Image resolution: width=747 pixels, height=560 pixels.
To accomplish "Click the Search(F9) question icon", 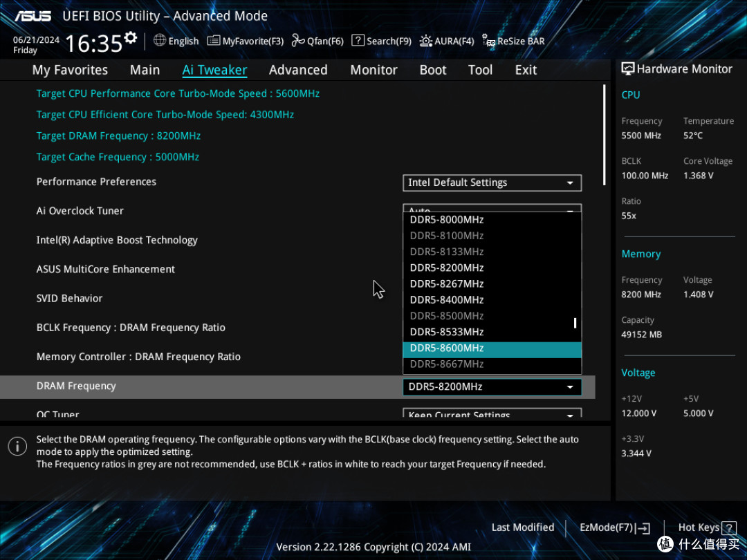I will pyautogui.click(x=358, y=41).
